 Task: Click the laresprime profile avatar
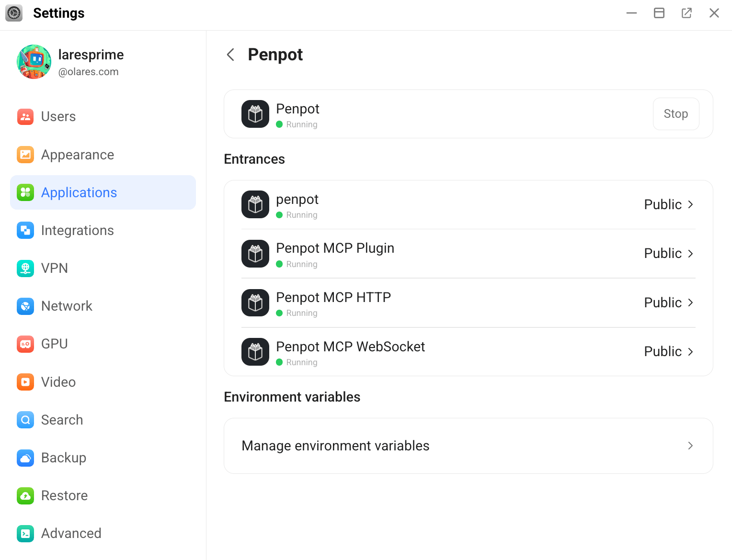click(34, 62)
